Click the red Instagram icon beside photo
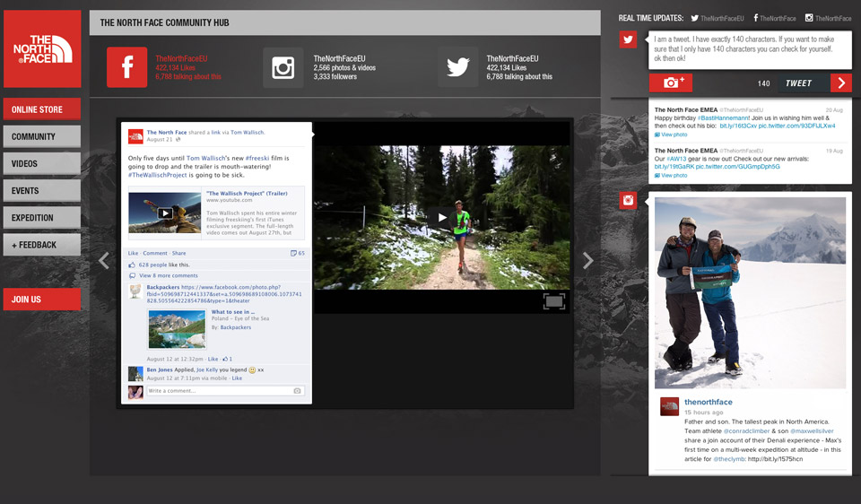Viewport: 861px width, 504px height. pos(628,200)
